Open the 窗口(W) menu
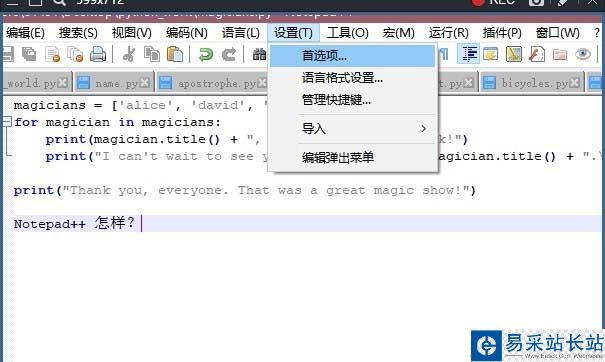The image size is (605, 362). pos(558,33)
